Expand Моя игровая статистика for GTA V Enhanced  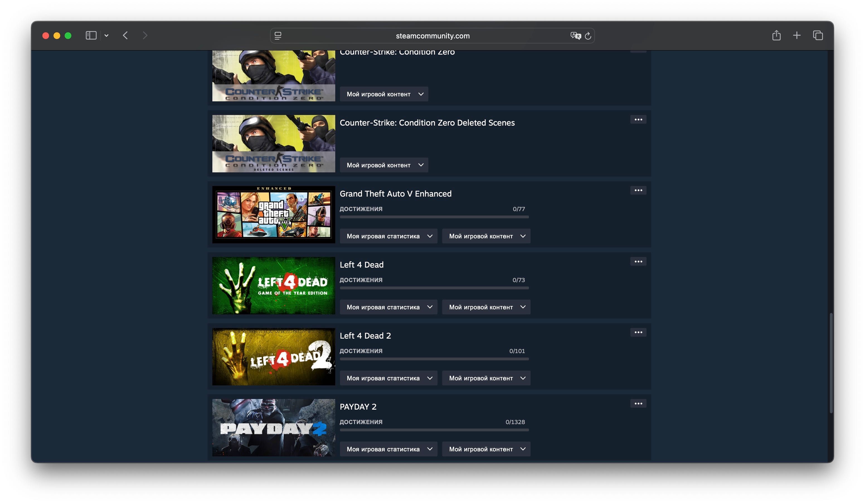[388, 236]
